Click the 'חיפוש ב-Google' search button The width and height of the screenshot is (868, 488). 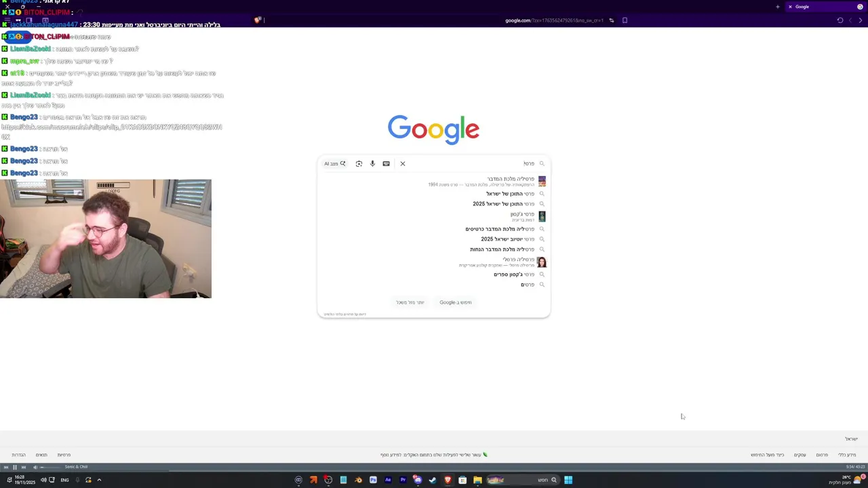456,302
